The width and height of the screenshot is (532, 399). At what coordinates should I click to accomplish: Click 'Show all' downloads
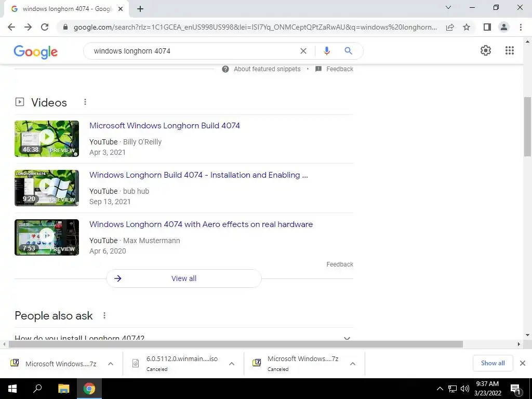coord(493,363)
